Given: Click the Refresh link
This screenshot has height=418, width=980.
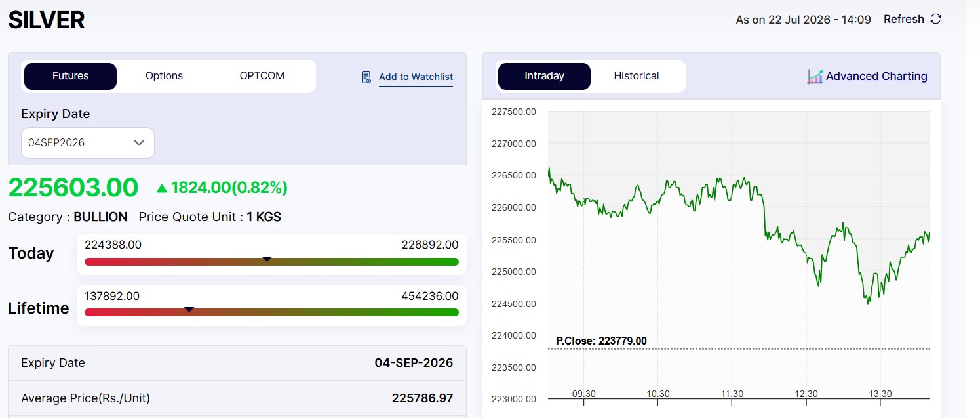Looking at the screenshot, I should (904, 19).
